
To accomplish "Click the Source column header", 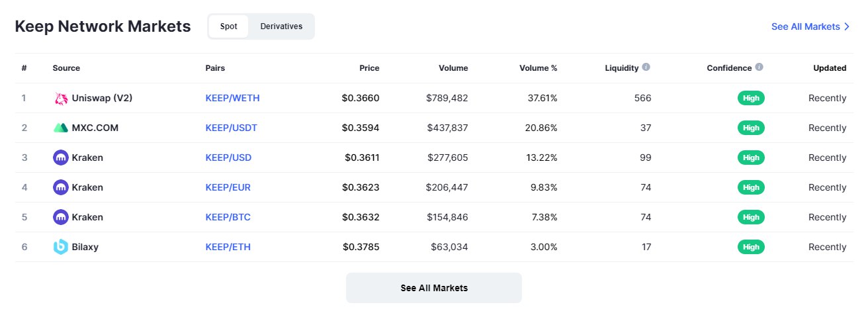I will coord(66,68).
